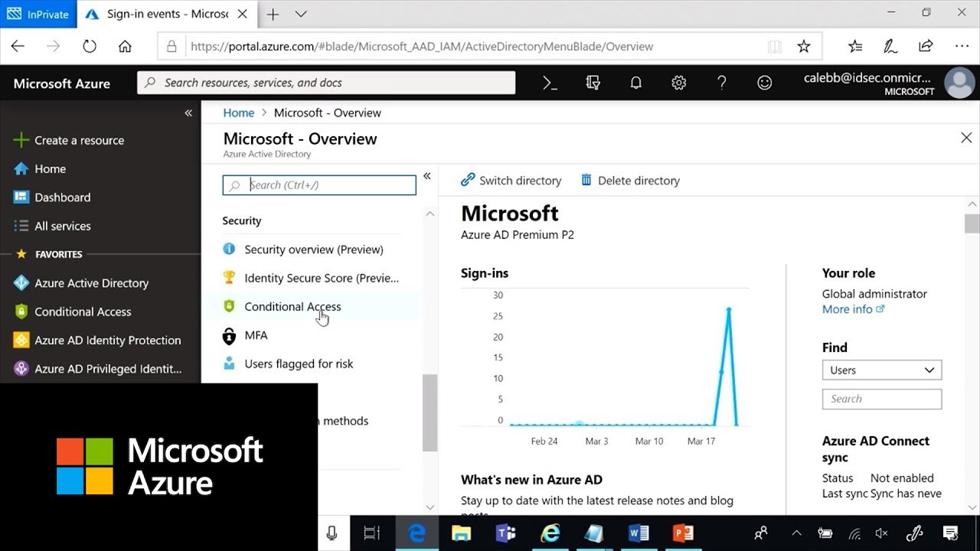Screen dimensions: 980x551
Task: Open Internet Explorer from taskbar
Action: pyautogui.click(x=550, y=533)
